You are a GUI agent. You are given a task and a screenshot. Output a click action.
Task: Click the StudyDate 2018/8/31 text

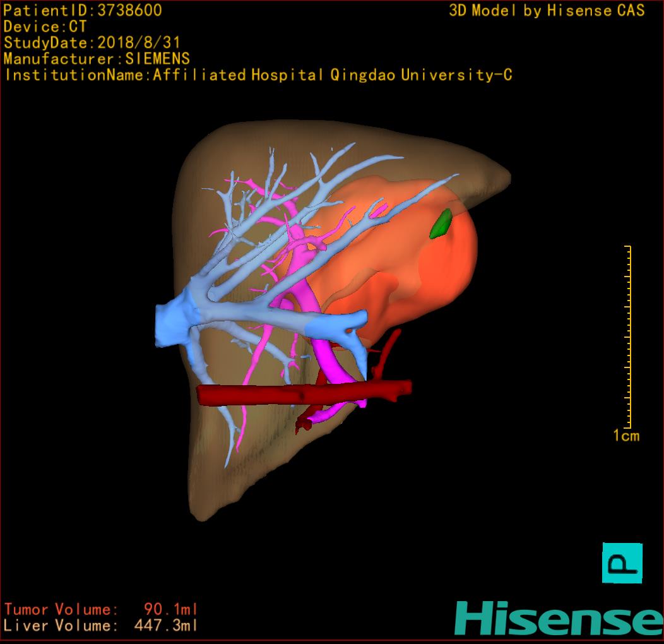tap(92, 43)
